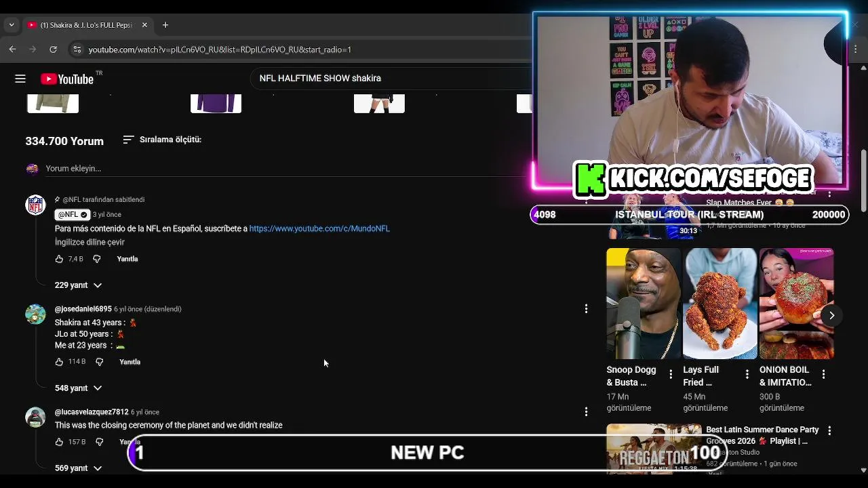Screen dimensions: 868x488
Task: Open options menu for Lays Full Fried short
Action: tap(747, 374)
